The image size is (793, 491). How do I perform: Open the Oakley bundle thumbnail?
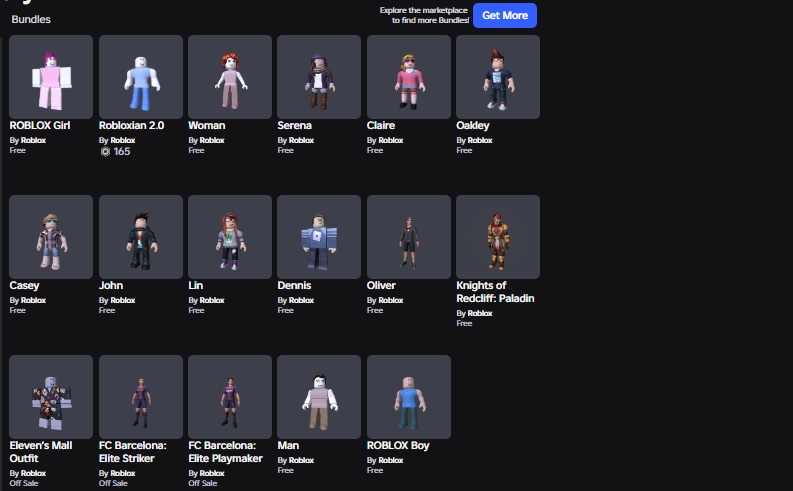tap(498, 77)
